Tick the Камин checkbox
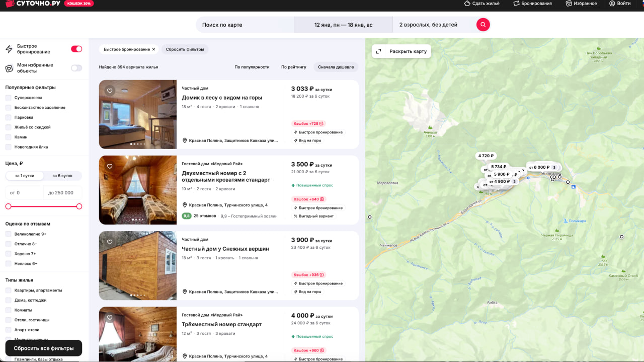 pyautogui.click(x=9, y=137)
